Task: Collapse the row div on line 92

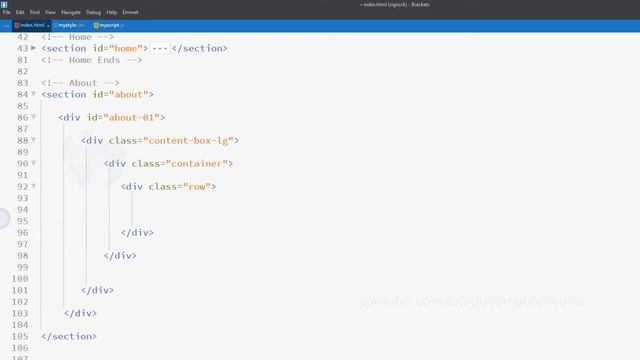Action: [x=33, y=187]
